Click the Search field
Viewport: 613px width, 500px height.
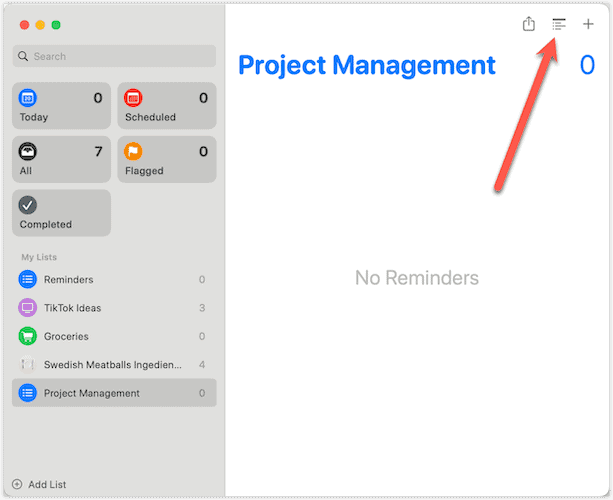click(114, 56)
